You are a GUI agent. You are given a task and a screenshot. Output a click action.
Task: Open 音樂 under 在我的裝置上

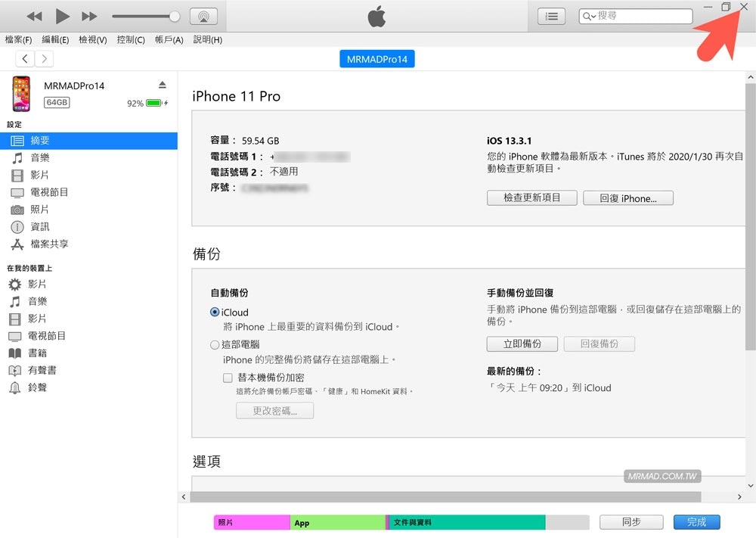pos(88,302)
